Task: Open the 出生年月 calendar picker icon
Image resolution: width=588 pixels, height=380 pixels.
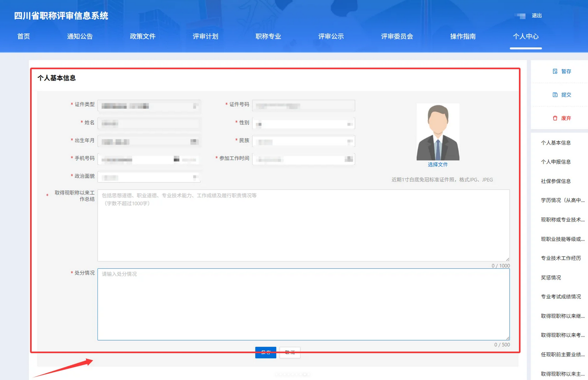Action: 195,141
